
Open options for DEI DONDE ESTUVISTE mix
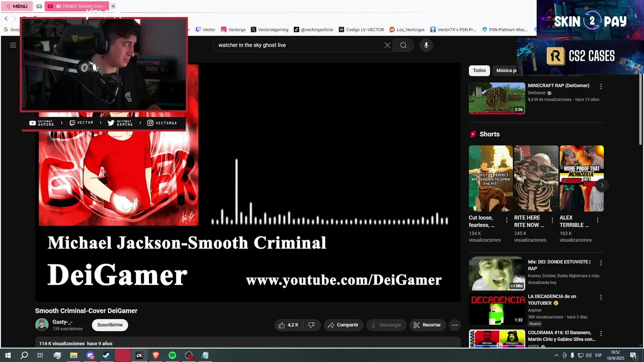601,263
